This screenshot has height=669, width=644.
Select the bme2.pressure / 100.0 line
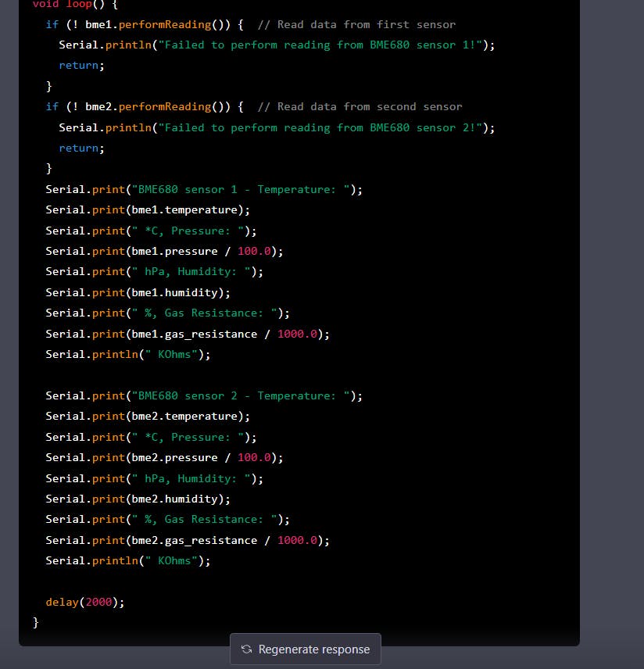click(164, 457)
